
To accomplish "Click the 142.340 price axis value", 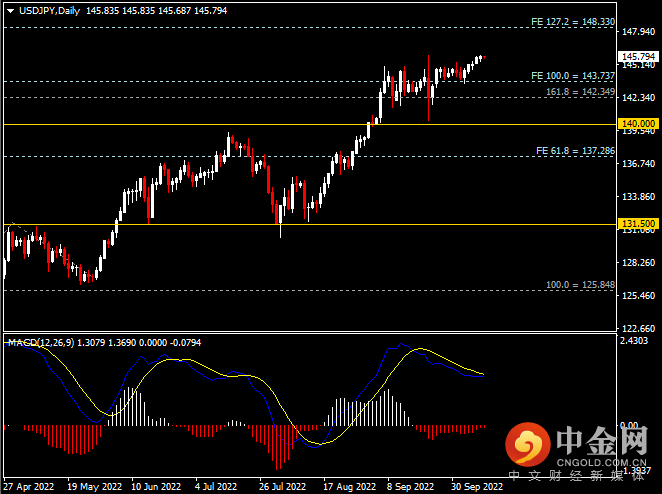I will (638, 98).
